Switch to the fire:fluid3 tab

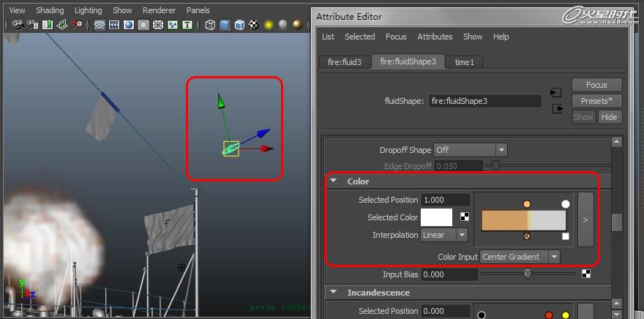pos(345,62)
